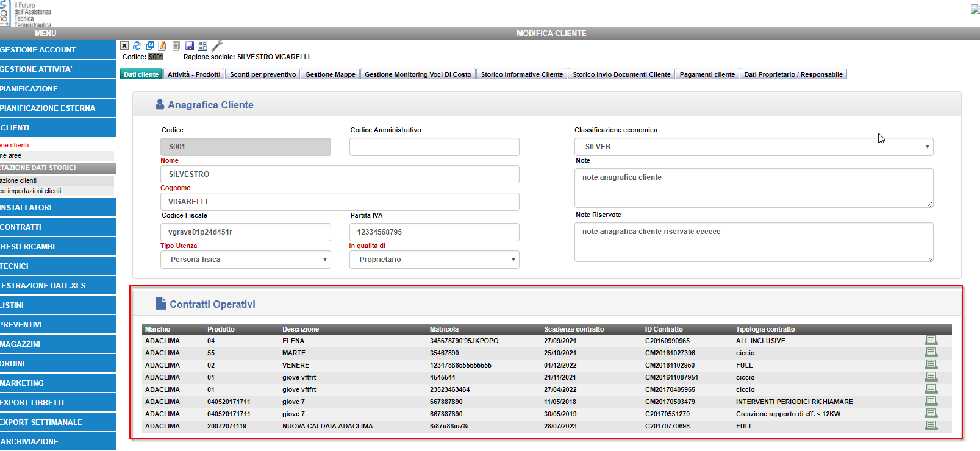Image resolution: width=980 pixels, height=451 pixels.
Task: Open the TECNICI menu item
Action: (58, 266)
